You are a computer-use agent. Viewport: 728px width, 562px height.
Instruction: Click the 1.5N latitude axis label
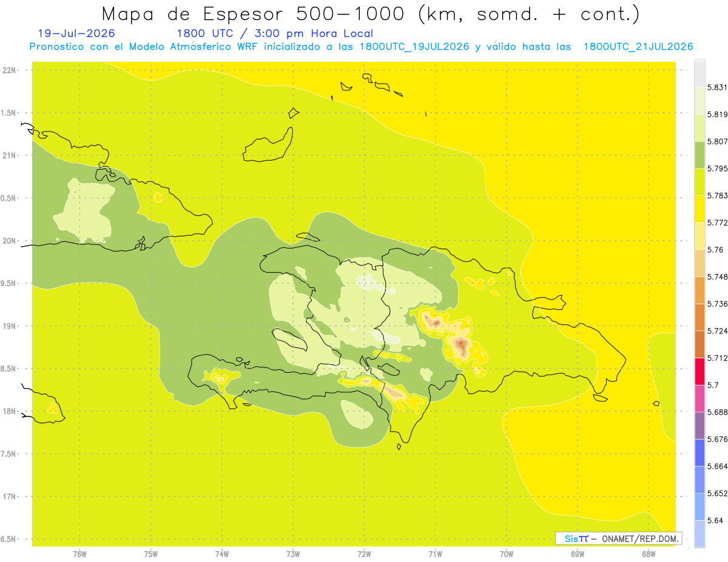click(9, 113)
